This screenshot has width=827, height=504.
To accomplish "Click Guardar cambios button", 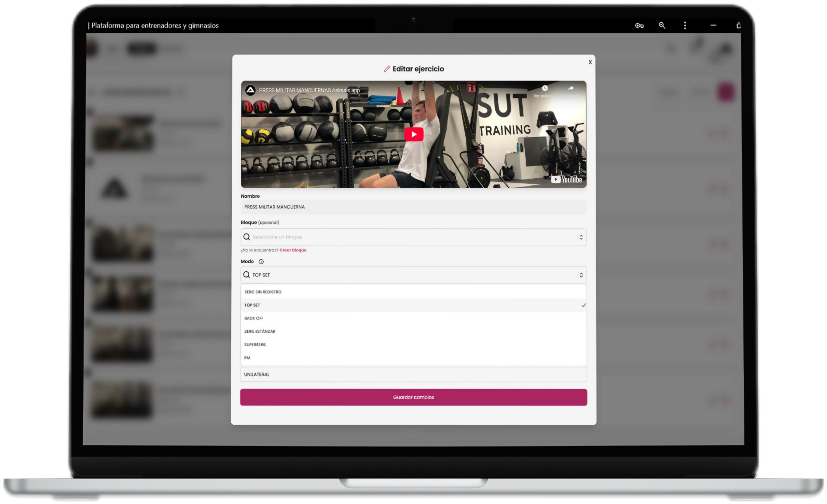I will click(x=413, y=397).
